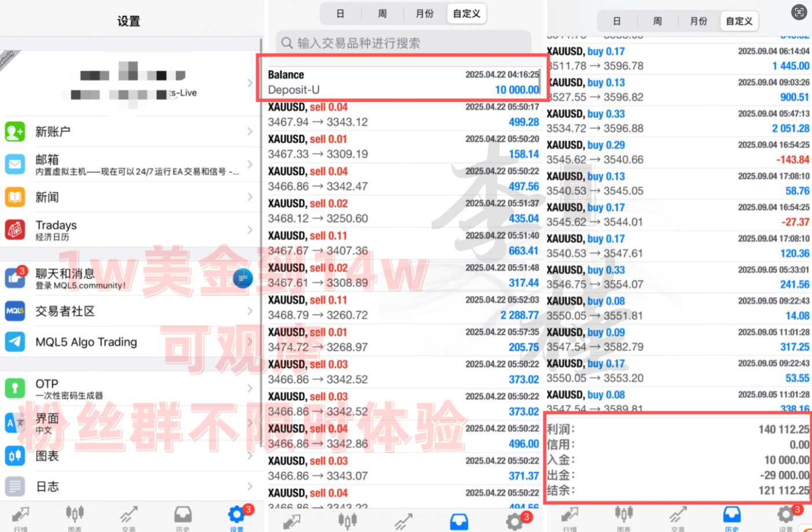
Task: Tap the Balance Deposit-U entry
Action: 403,82
